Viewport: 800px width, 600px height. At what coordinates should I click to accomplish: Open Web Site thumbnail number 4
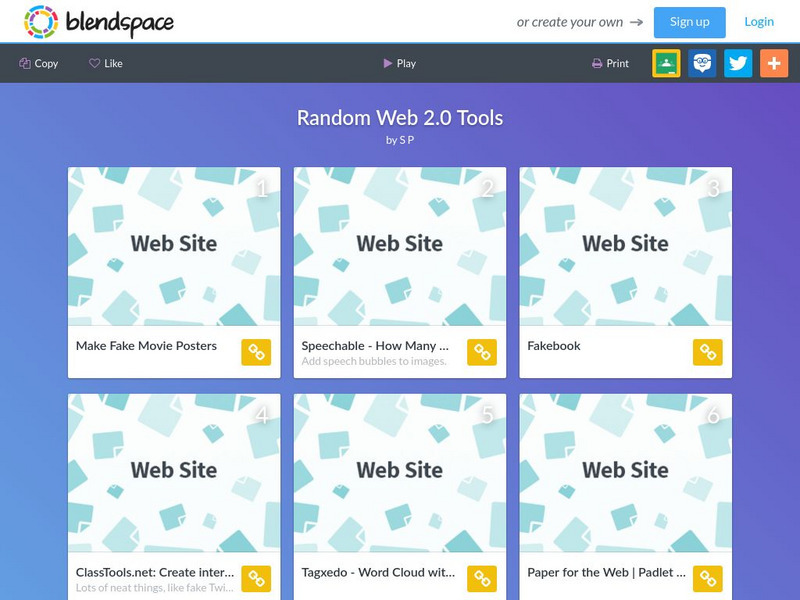click(174, 473)
